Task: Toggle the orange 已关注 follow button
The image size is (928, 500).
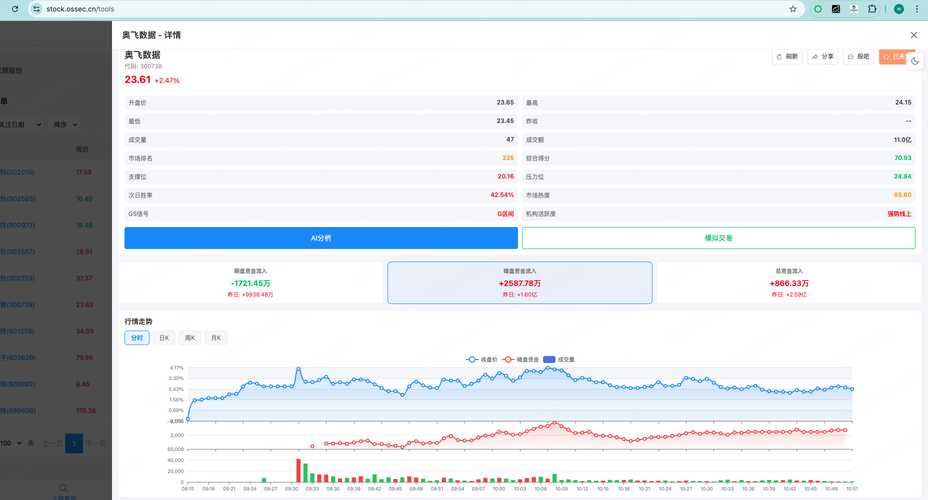Action: 894,57
